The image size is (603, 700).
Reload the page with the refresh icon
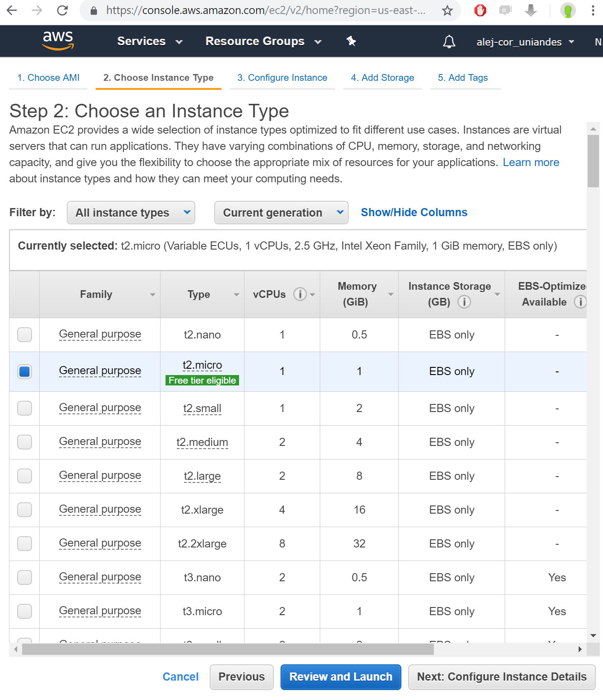(62, 10)
